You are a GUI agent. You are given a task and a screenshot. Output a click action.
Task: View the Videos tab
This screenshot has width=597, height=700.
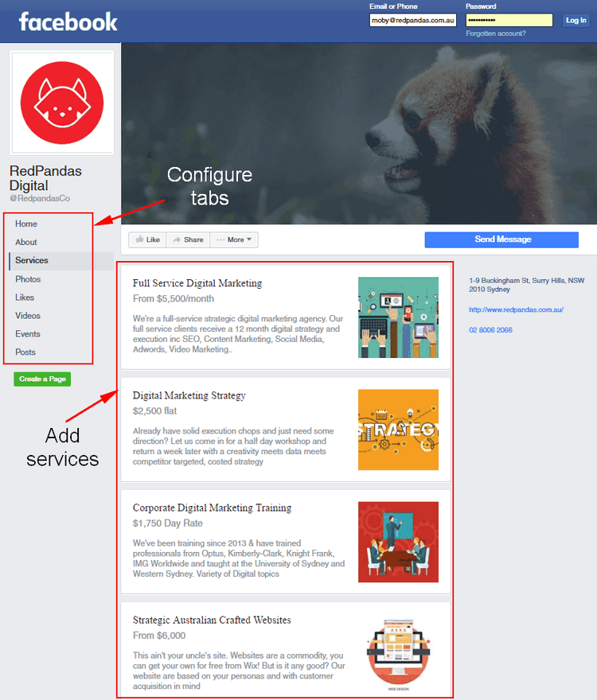tap(28, 316)
